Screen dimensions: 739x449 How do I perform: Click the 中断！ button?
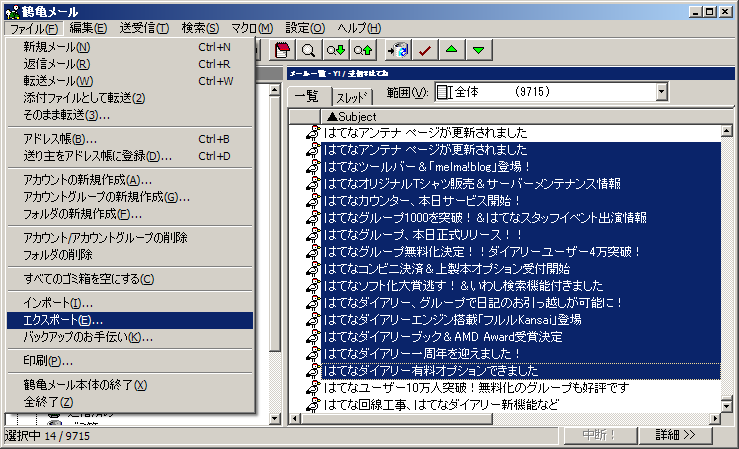(x=599, y=435)
